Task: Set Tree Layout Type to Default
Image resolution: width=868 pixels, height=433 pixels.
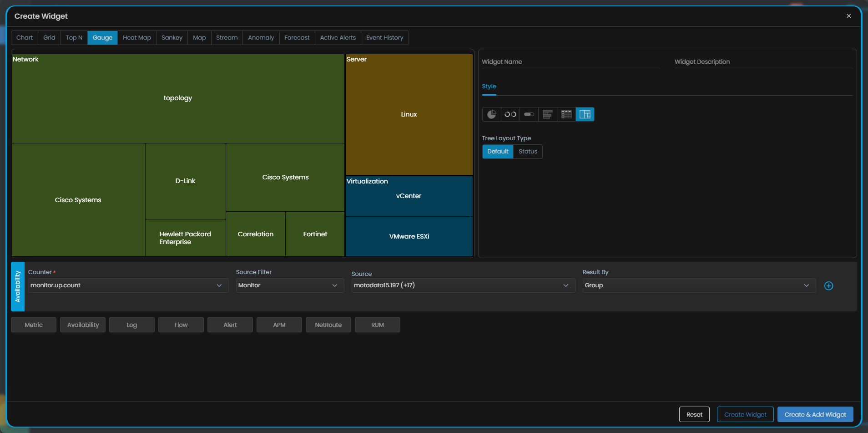Action: point(498,152)
